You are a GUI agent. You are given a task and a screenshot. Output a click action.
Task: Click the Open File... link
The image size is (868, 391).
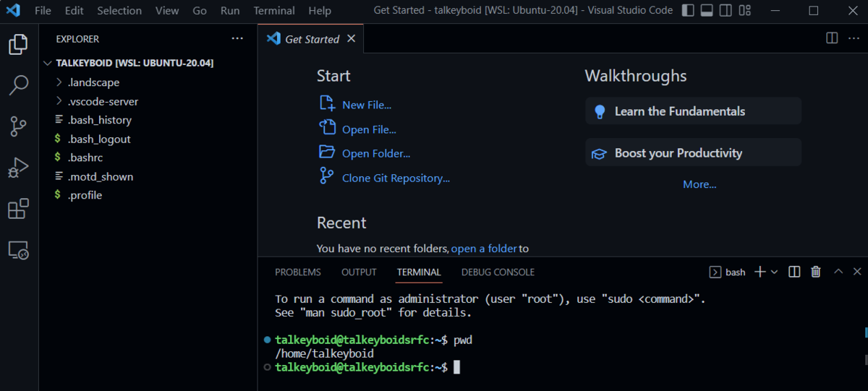tap(369, 129)
